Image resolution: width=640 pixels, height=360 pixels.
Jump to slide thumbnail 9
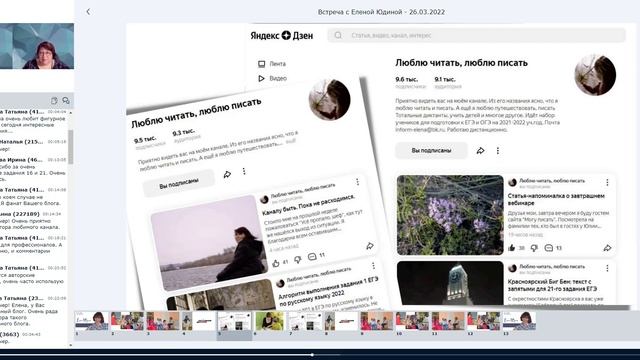(376, 321)
